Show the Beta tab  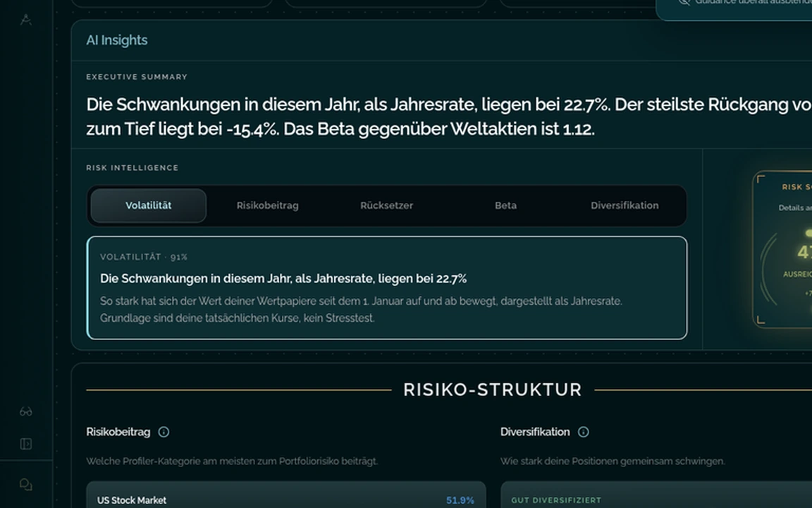pos(505,206)
